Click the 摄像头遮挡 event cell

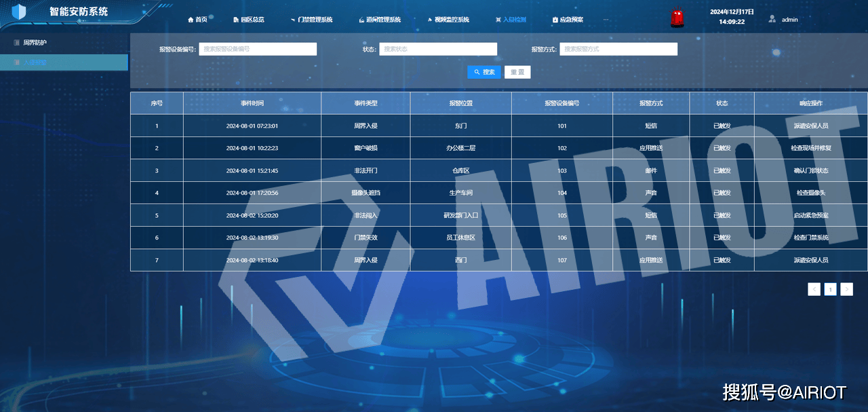pyautogui.click(x=366, y=193)
